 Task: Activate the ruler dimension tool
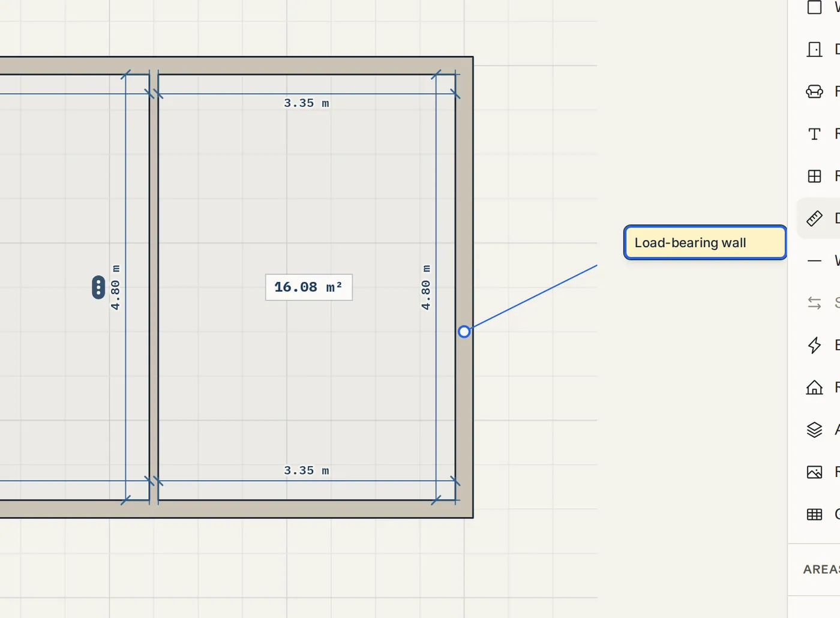pos(814,218)
